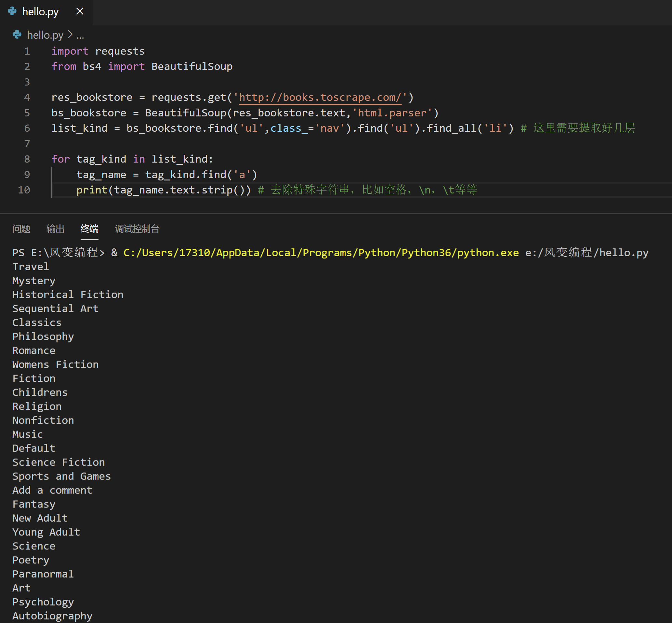The width and height of the screenshot is (672, 623).
Task: Open the 输出 panel tab
Action: point(55,229)
